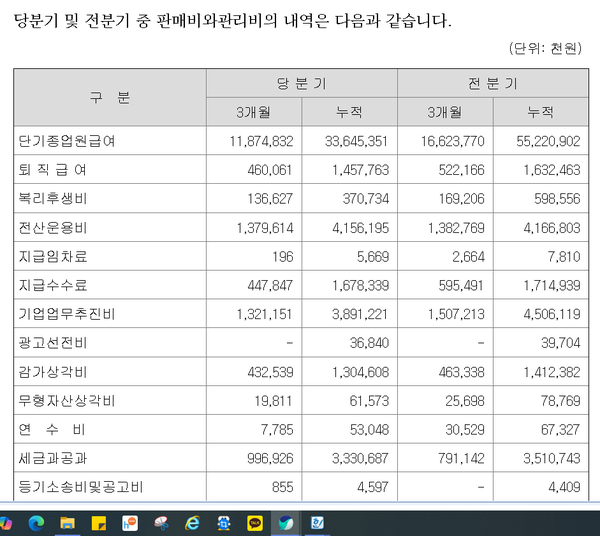Click the 구 분 header cell

(110, 98)
